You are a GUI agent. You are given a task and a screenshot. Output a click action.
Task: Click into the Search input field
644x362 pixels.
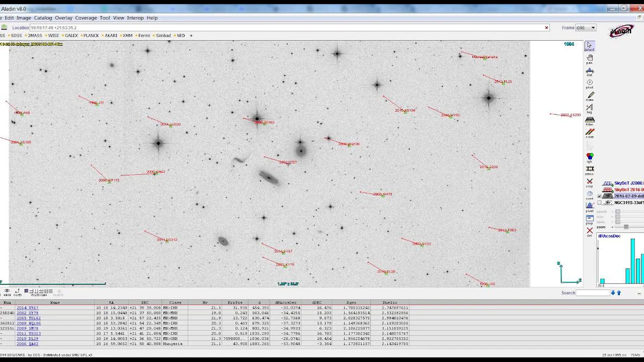click(x=592, y=293)
